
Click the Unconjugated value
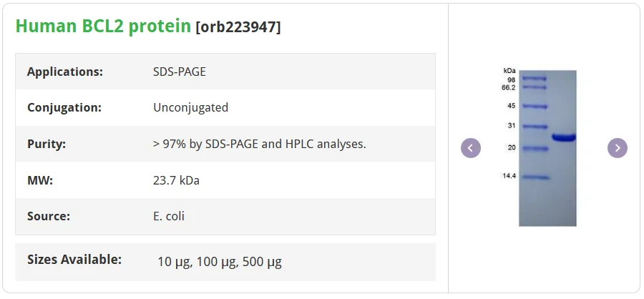click(190, 107)
